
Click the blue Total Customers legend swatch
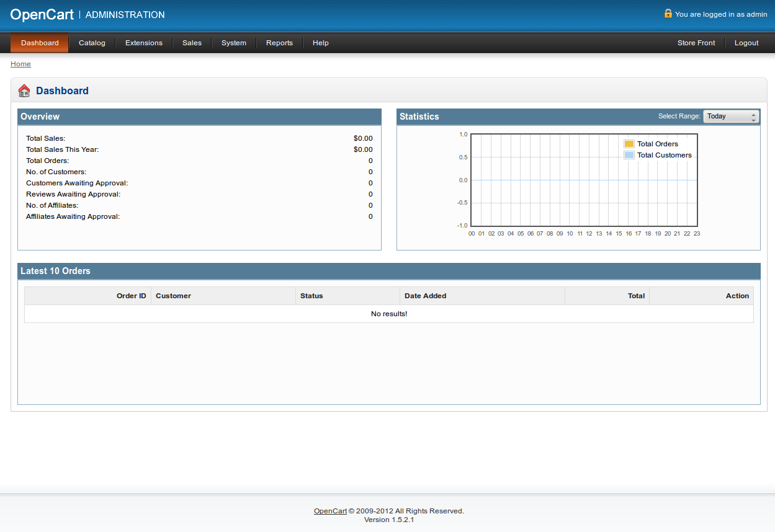coord(628,155)
